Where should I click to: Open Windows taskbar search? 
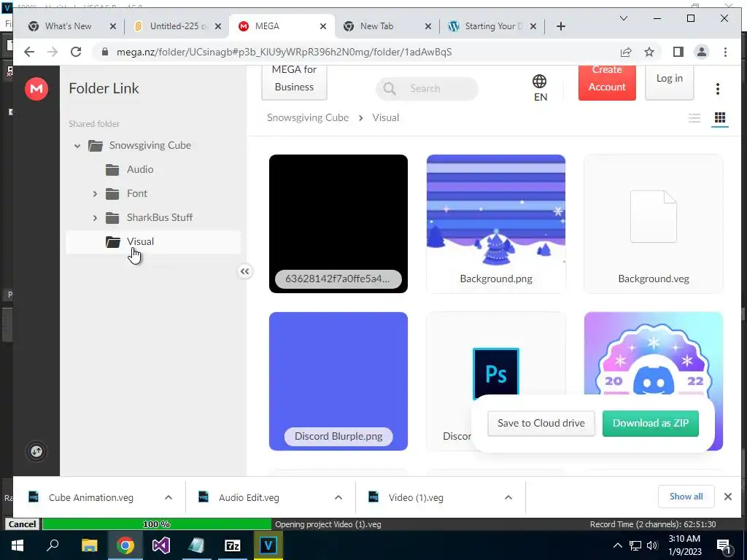[x=53, y=545]
